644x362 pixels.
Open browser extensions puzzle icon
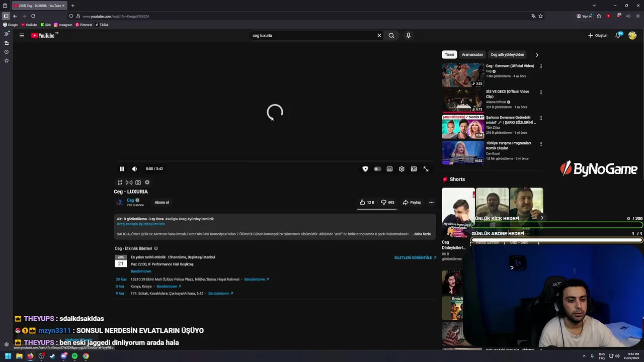599,16
